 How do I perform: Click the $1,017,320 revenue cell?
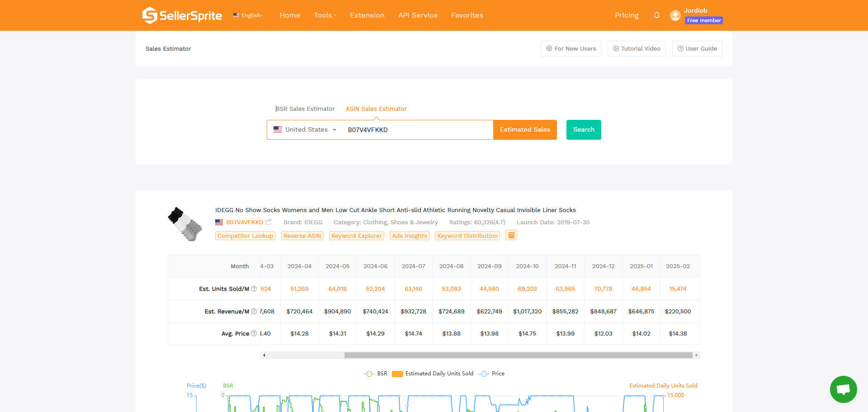coord(527,312)
